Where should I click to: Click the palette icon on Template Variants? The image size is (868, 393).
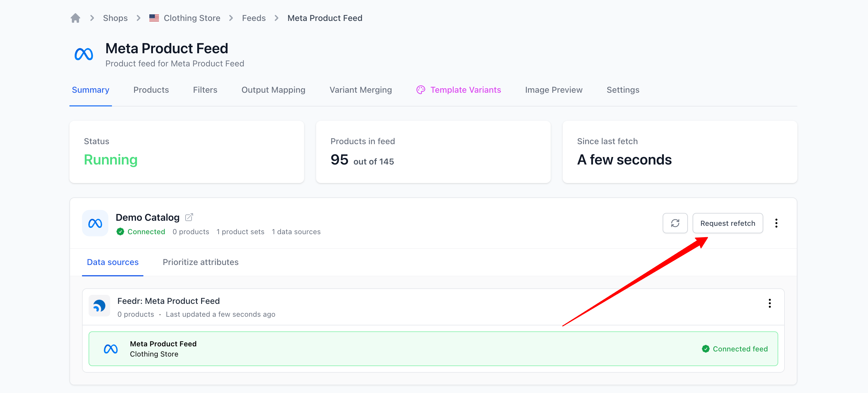(x=421, y=90)
